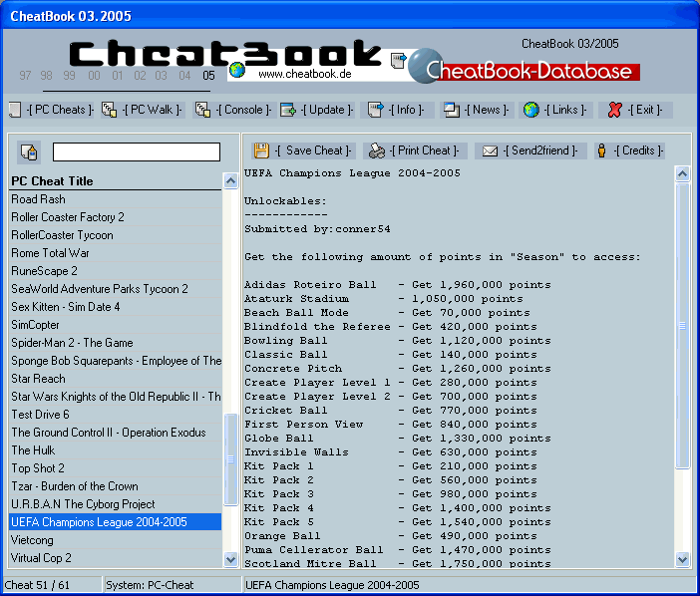The width and height of the screenshot is (700, 596).
Task: Click the Credits person icon
Action: tap(602, 150)
